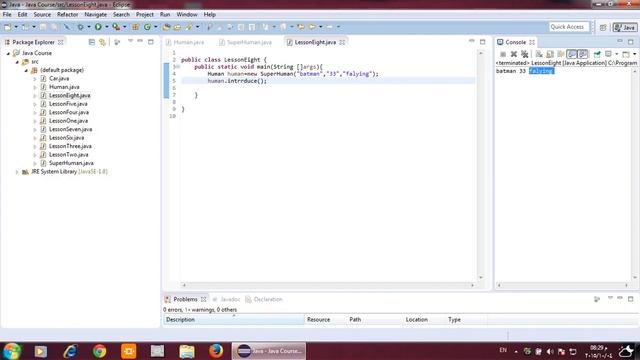Collapse All in Package Explorer

(x=91, y=42)
